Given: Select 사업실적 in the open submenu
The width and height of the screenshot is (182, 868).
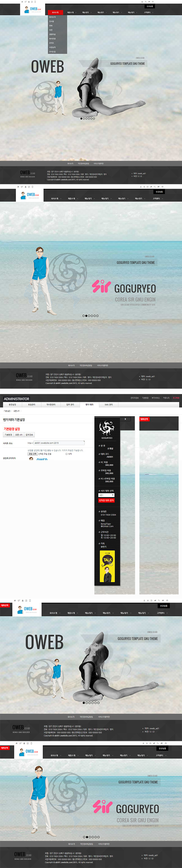Looking at the screenshot, I should click(x=53, y=48).
